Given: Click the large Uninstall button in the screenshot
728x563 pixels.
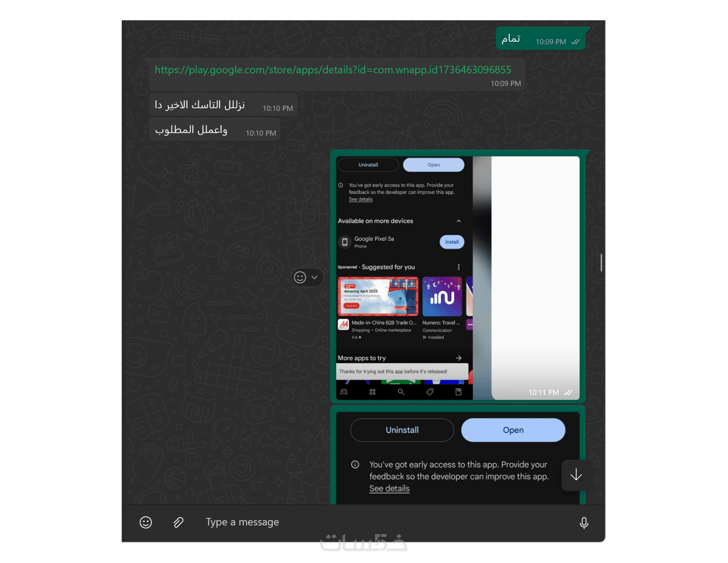Looking at the screenshot, I should point(402,430).
